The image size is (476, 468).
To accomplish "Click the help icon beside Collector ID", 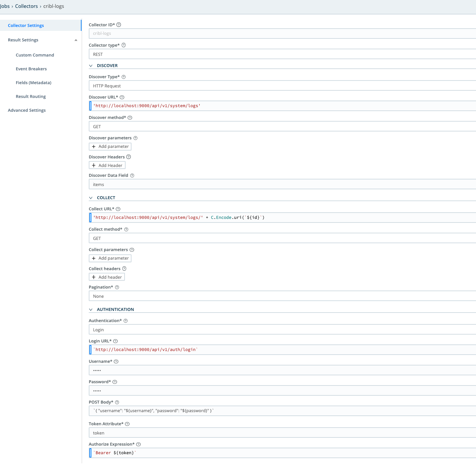I will (119, 25).
